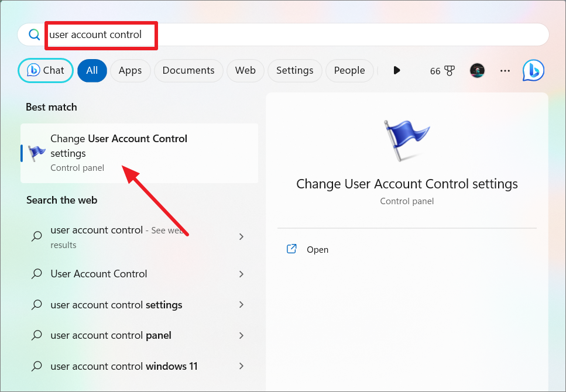
Task: Click search icon beside 'user account control settings'
Action: pos(36,305)
